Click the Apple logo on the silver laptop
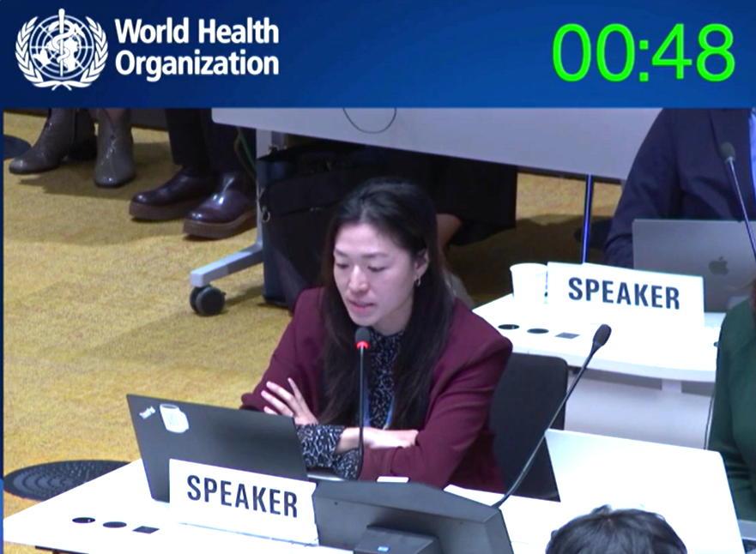The image size is (756, 554). 718,266
